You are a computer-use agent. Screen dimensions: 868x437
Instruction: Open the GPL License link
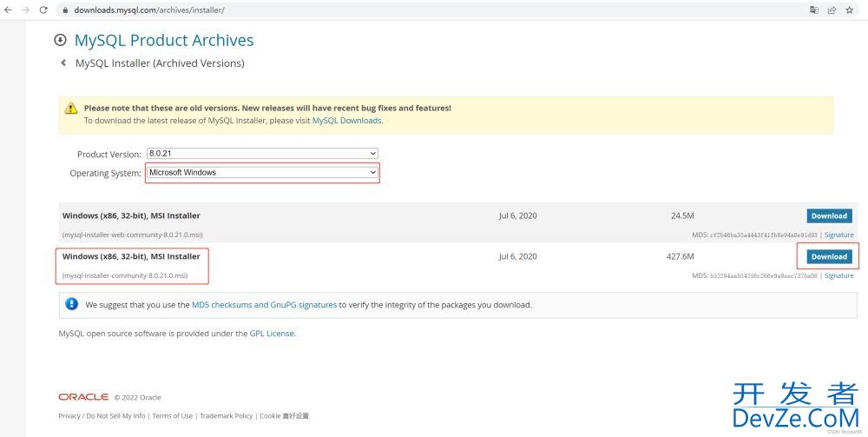point(272,334)
